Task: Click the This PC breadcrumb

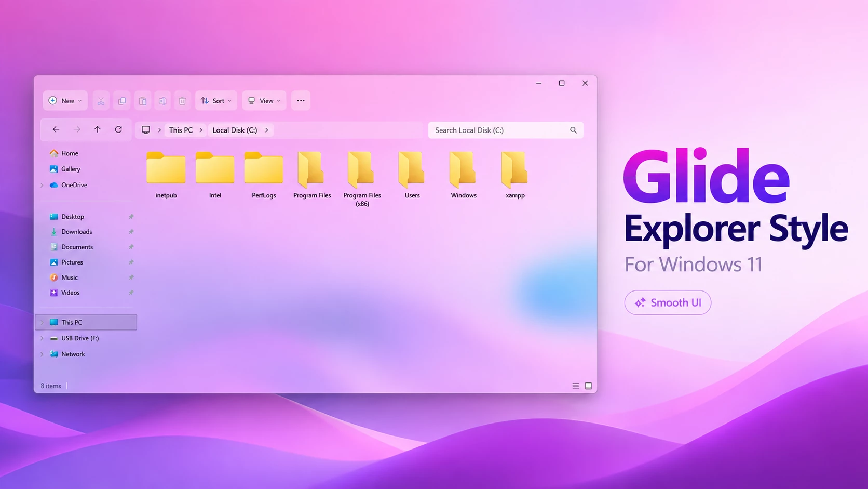Action: click(x=181, y=130)
